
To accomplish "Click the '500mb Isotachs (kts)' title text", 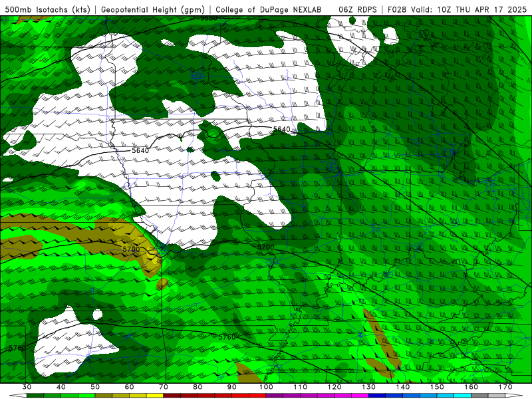I will (x=48, y=9).
